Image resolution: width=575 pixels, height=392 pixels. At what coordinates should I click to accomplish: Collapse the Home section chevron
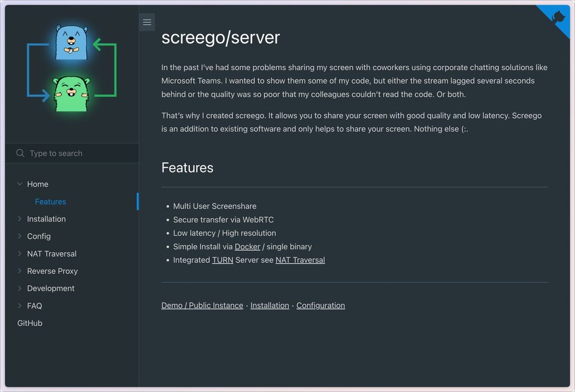click(x=20, y=184)
